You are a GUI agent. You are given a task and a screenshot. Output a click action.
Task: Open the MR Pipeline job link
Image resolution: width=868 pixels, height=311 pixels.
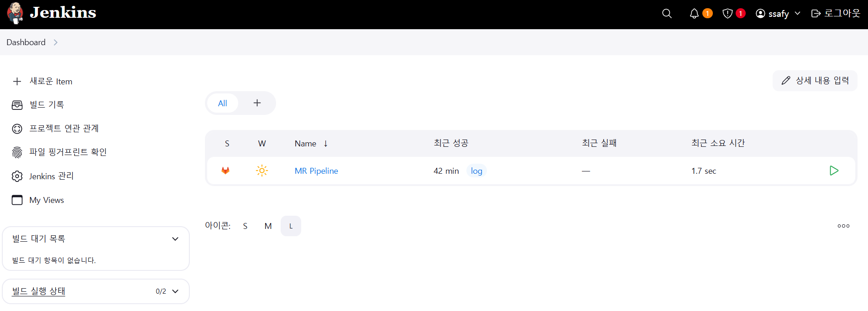(x=316, y=171)
